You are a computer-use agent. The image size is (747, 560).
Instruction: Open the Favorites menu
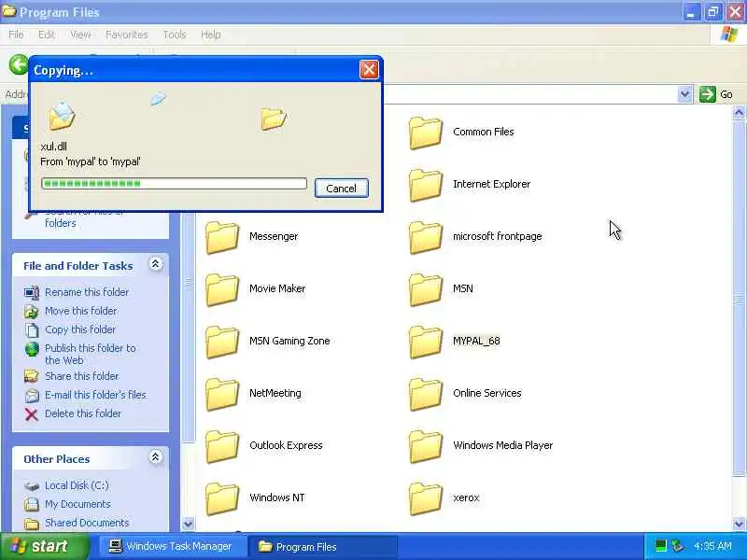tap(126, 35)
